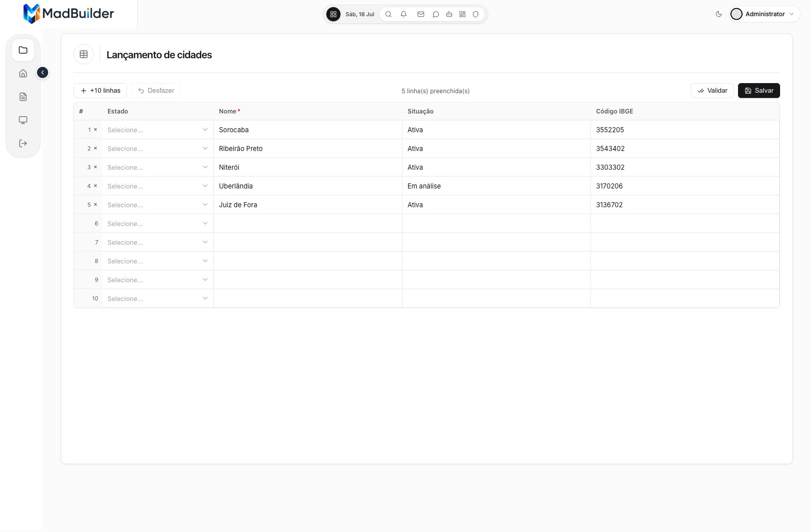Collapse sidebar with round arrow button

[43, 72]
